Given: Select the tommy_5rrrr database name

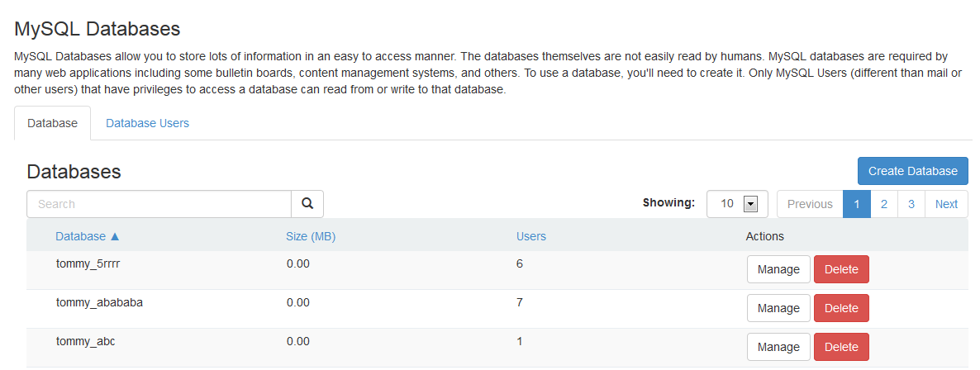Looking at the screenshot, I should [x=88, y=263].
